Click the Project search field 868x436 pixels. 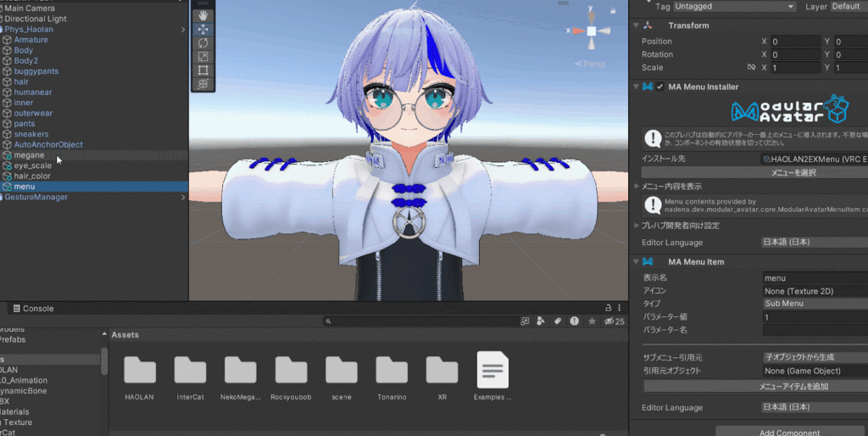click(420, 321)
